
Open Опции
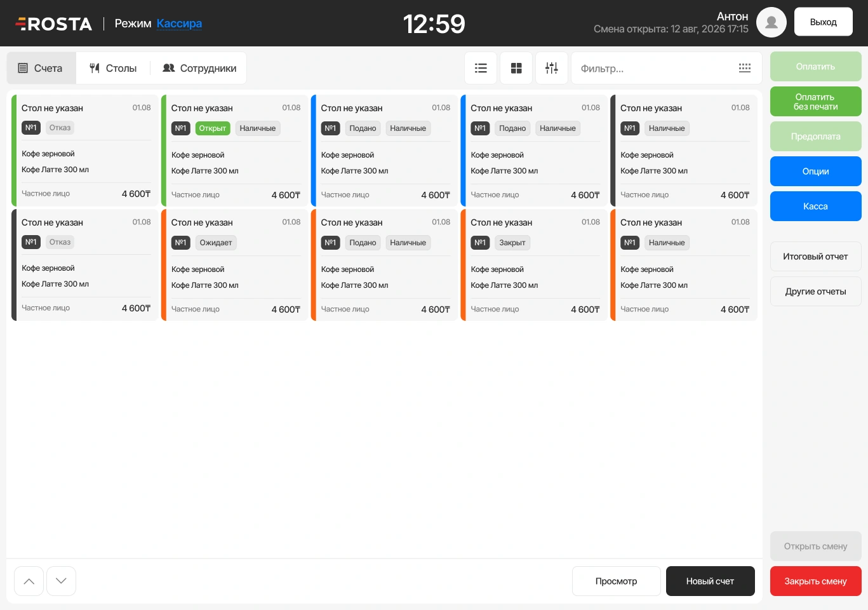pyautogui.click(x=816, y=172)
